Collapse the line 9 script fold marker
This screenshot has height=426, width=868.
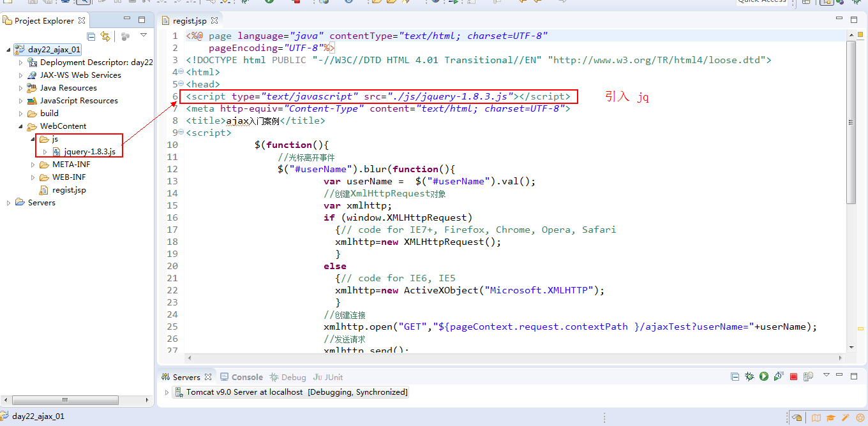point(181,133)
